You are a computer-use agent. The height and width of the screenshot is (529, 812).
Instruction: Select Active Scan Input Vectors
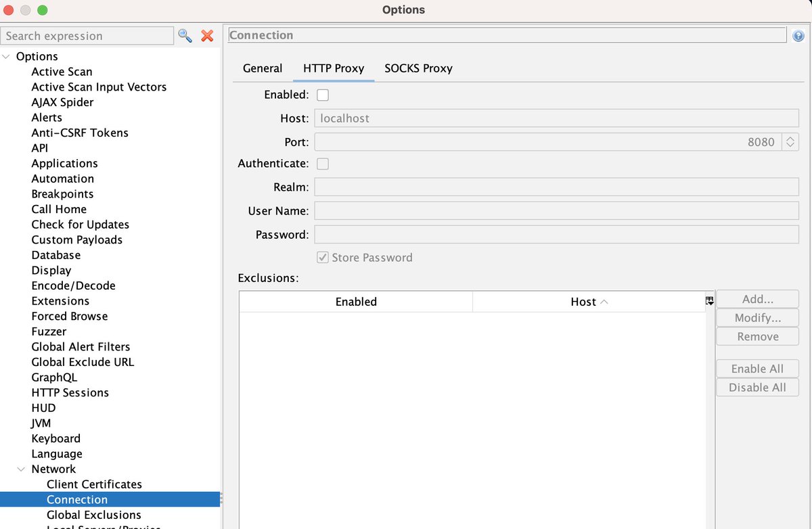[99, 87]
